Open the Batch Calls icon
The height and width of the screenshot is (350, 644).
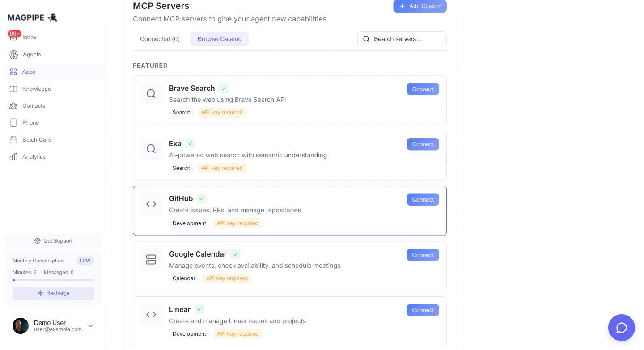click(x=13, y=140)
